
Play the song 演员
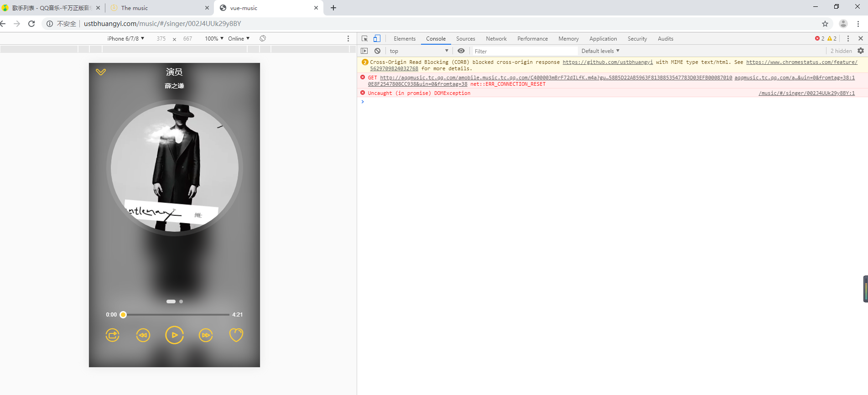click(x=174, y=335)
